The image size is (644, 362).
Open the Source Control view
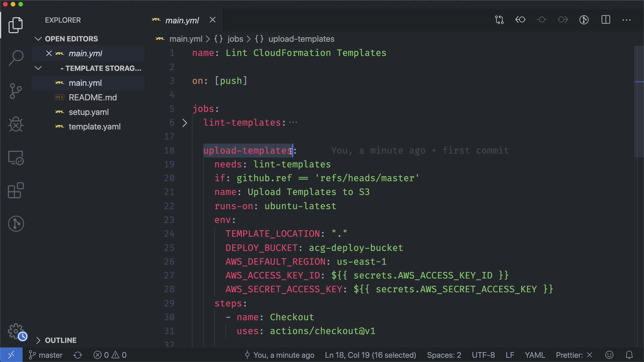pyautogui.click(x=16, y=91)
